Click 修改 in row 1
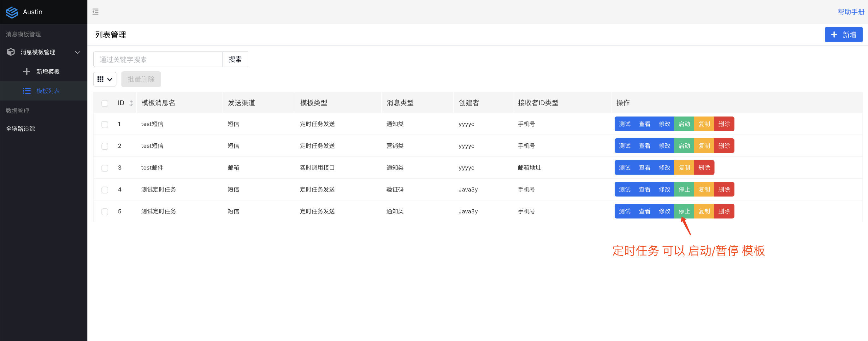The width and height of the screenshot is (868, 341). 664,124
